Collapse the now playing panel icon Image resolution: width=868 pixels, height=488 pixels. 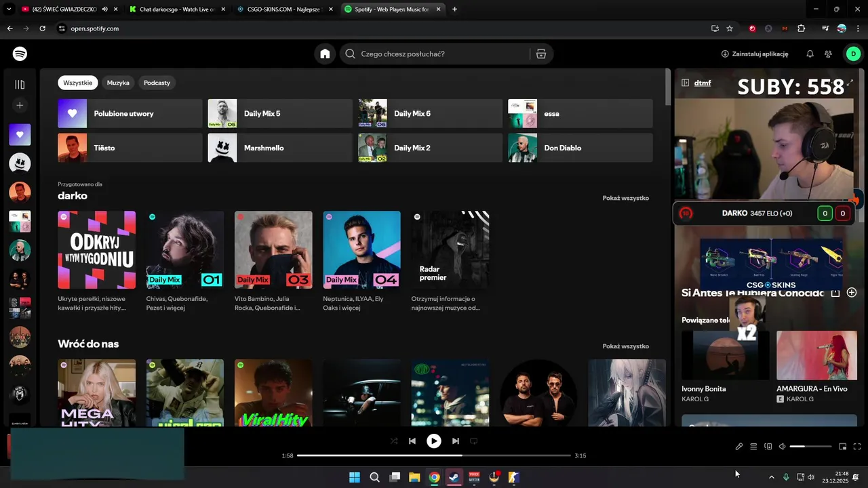(686, 83)
